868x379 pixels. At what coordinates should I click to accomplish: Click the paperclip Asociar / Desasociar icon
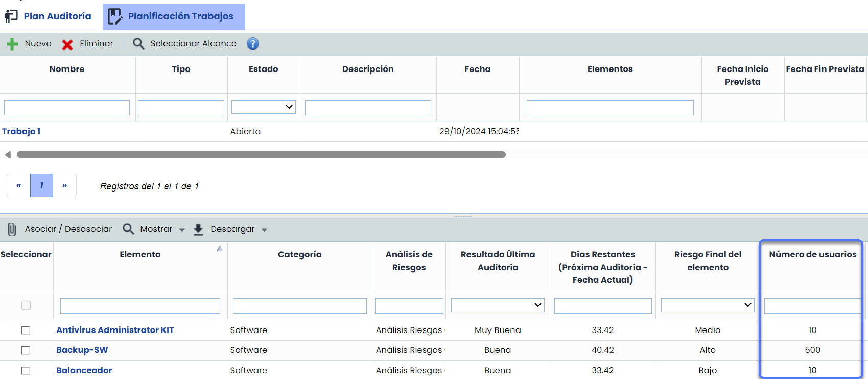click(x=12, y=229)
